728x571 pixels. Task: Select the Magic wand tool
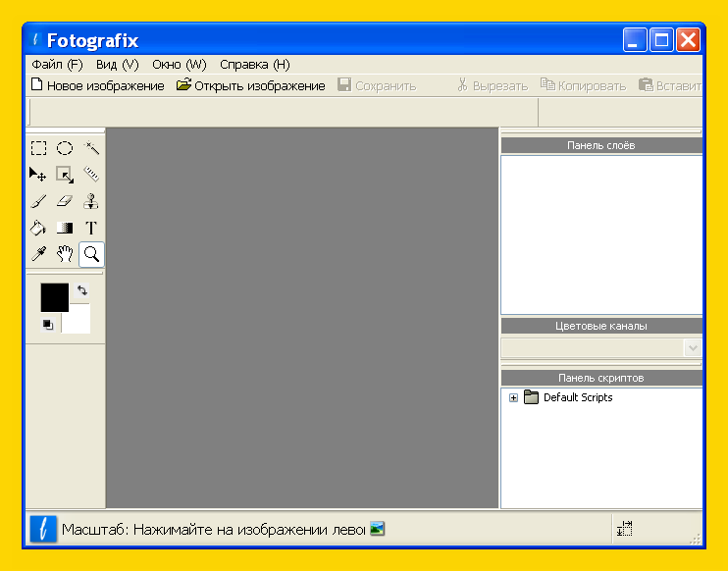pyautogui.click(x=91, y=148)
